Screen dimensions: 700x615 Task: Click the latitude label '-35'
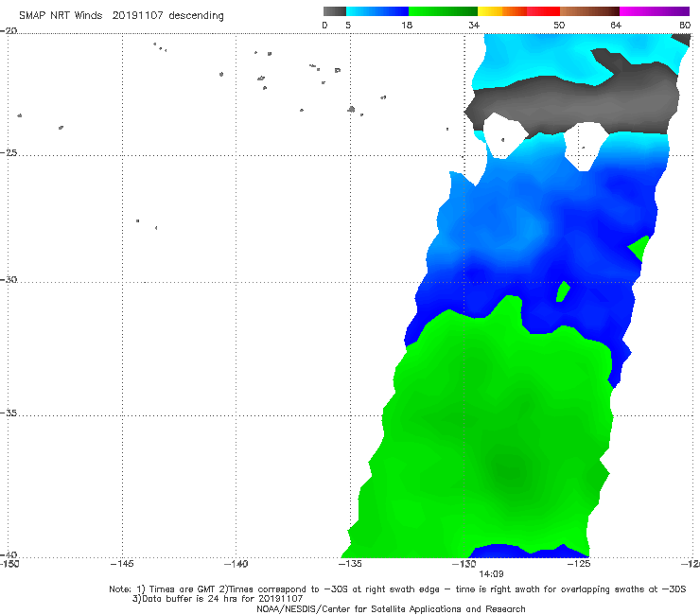pos(9,413)
